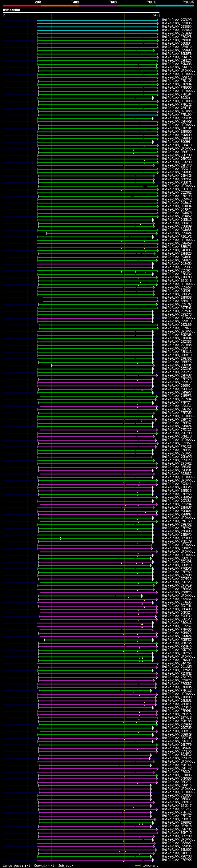This screenshot has height=868, width=197.
Task: Select the UniRef100_C5Z5R2 entry
Action: tap(177, 193)
